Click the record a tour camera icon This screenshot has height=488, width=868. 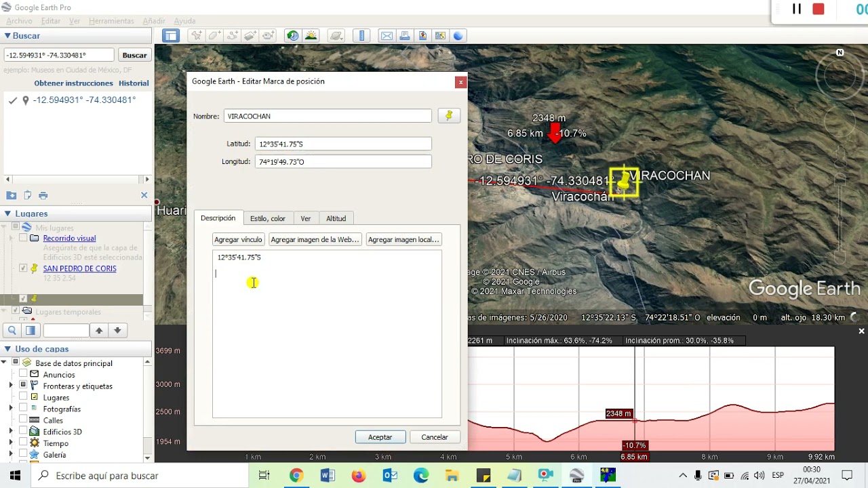click(x=268, y=36)
